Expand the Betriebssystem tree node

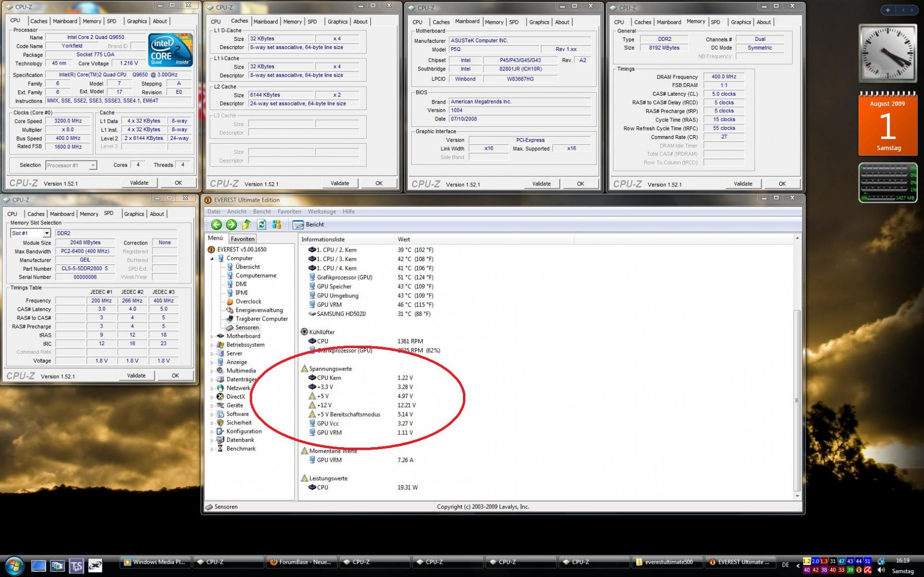pos(212,345)
